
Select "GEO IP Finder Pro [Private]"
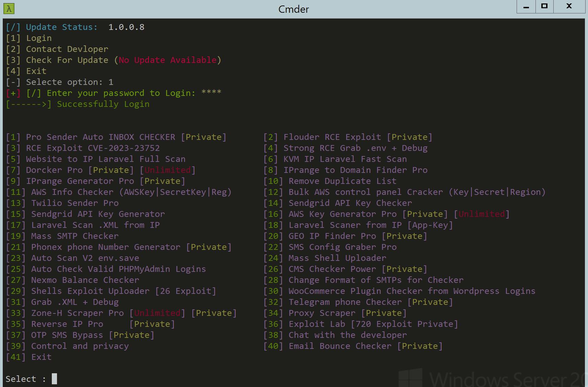345,236
